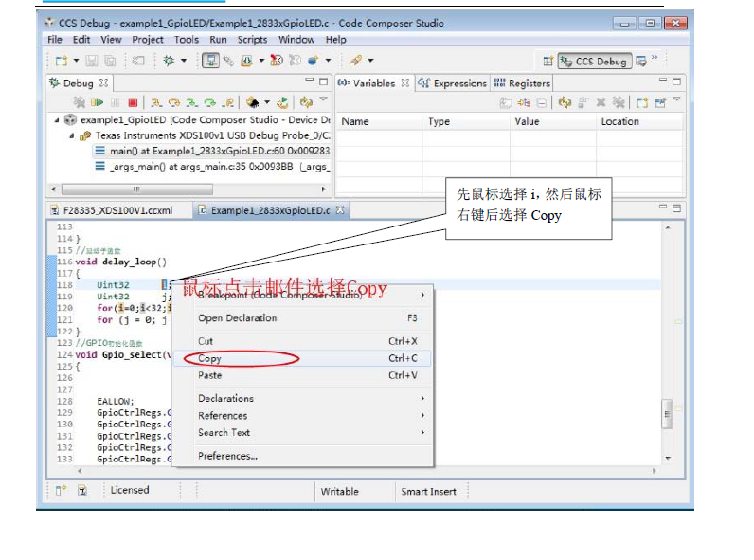Open the Reset dropdown arrow in Debug view
754x560 pixels.
point(267,102)
